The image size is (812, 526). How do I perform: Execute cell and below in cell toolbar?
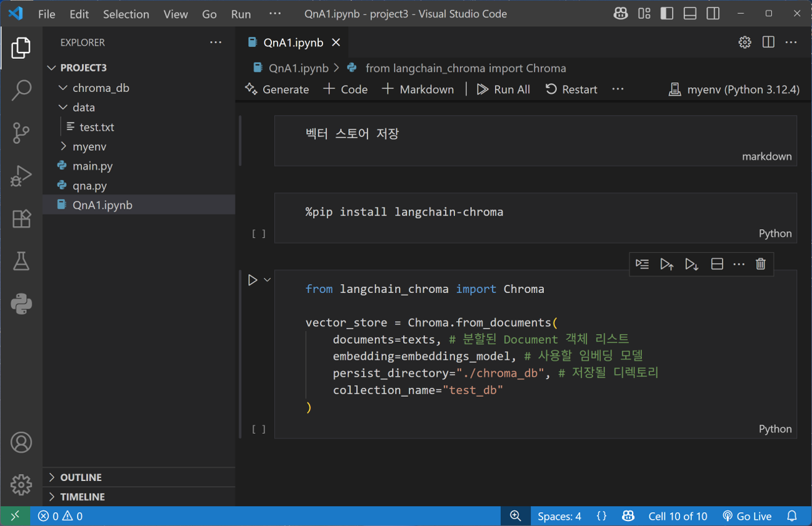pyautogui.click(x=691, y=264)
